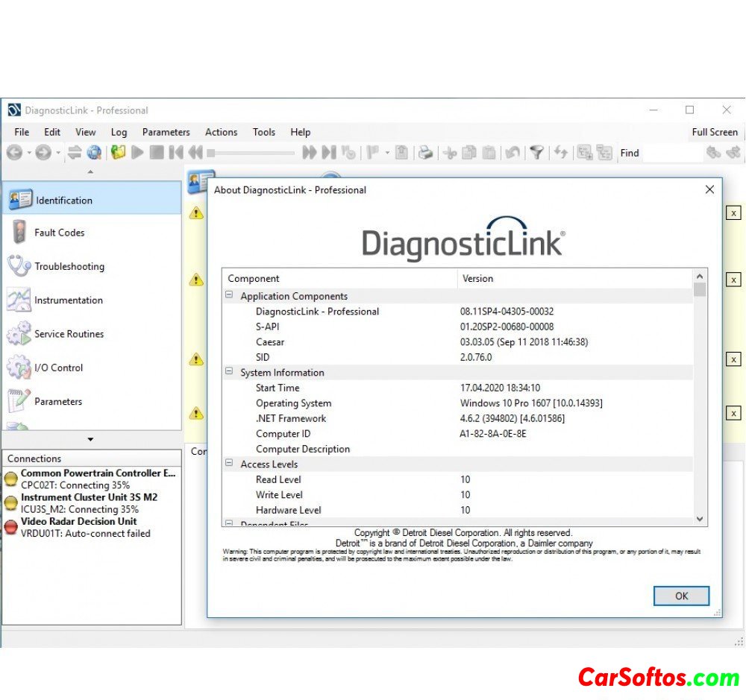The image size is (746, 700).
Task: Click OK in the About dialog
Action: coord(680,596)
